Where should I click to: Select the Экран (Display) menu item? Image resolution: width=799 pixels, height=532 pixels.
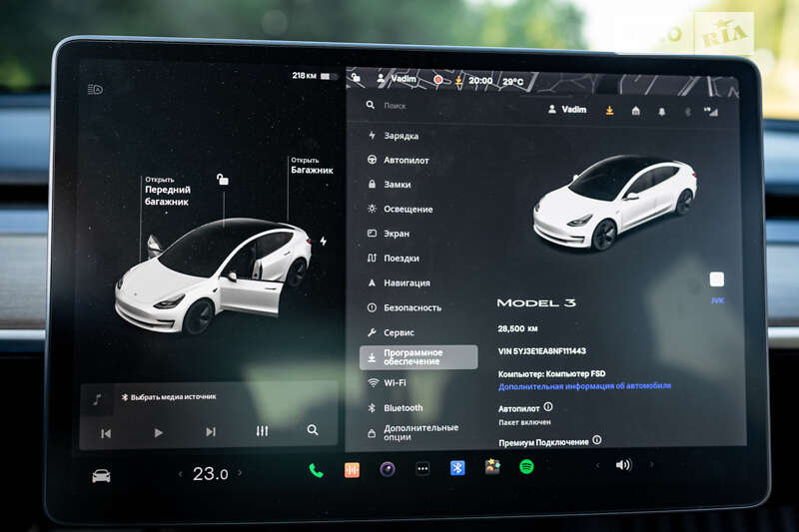pos(389,234)
